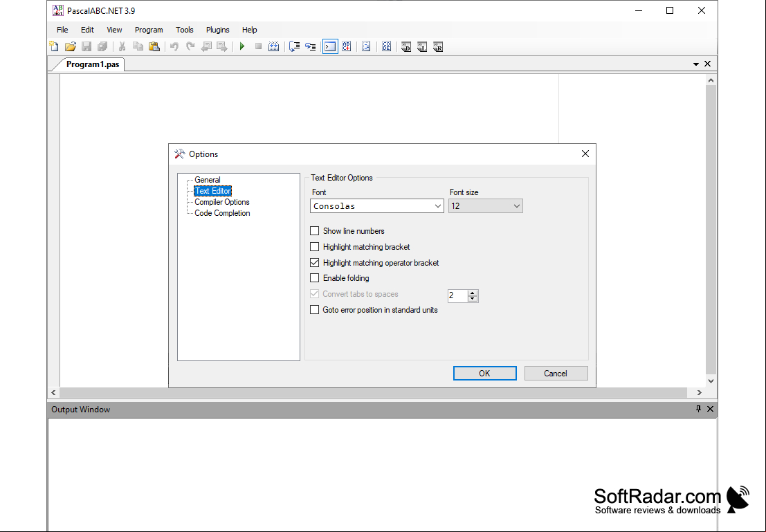Image resolution: width=766 pixels, height=532 pixels.
Task: Click the Format Code document icon
Action: pos(366,46)
